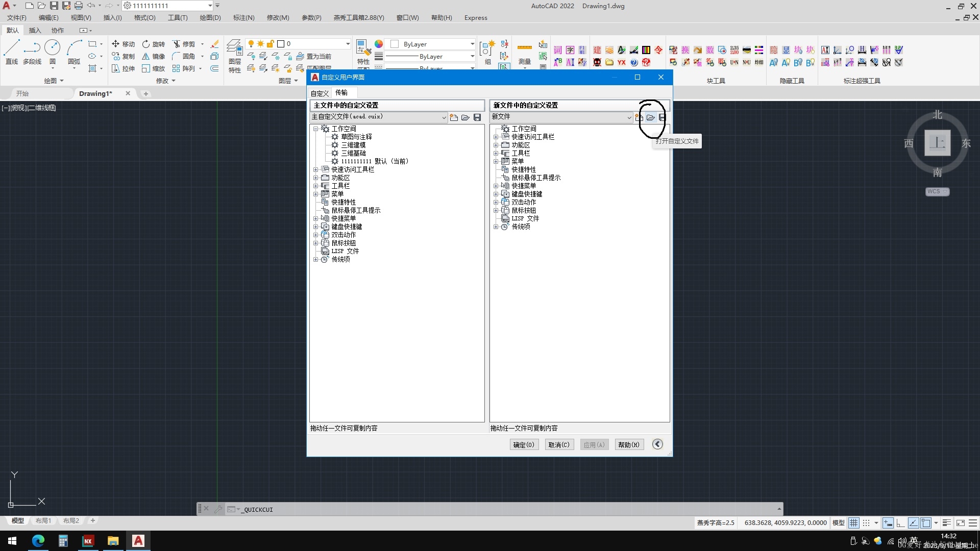Click the 帮助(H) button in dialog

(x=629, y=445)
